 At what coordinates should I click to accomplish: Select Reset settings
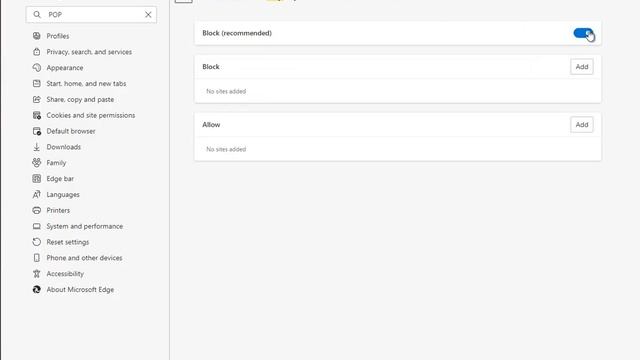(67, 242)
